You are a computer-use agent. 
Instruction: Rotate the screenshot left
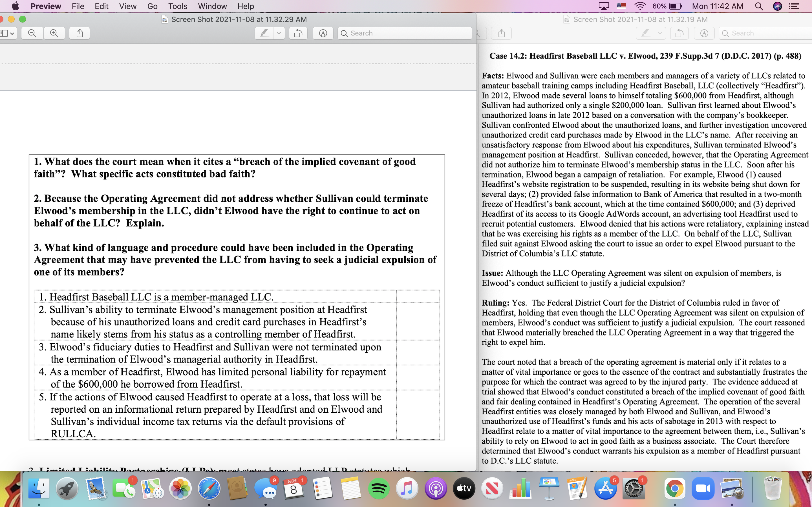pos(298,33)
